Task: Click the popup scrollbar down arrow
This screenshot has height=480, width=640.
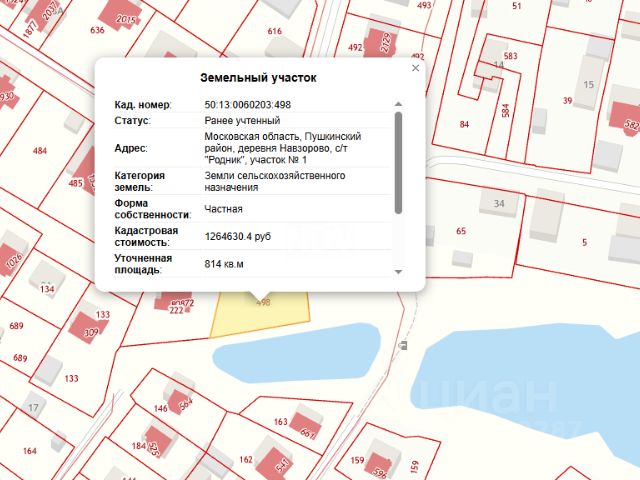Action: (x=398, y=272)
